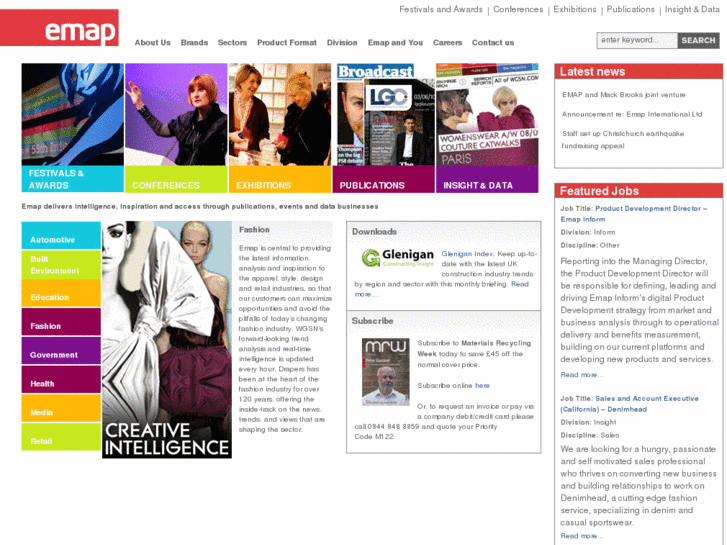This screenshot has width=727, height=545.
Task: Click the emap logo
Action: [x=59, y=28]
